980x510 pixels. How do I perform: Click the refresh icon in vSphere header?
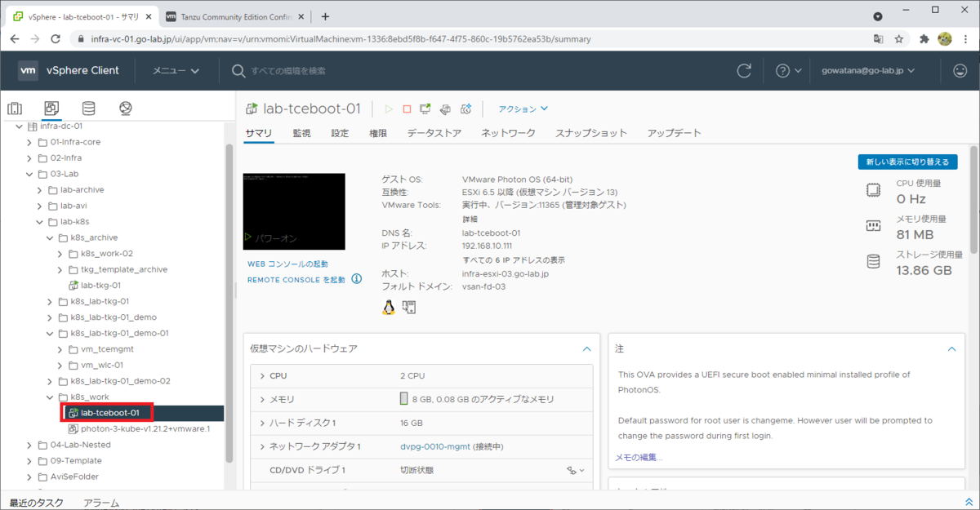[x=744, y=71]
